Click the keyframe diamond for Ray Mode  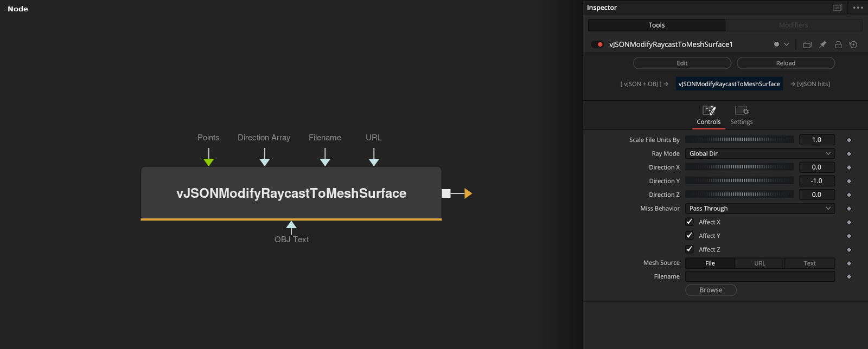(849, 154)
